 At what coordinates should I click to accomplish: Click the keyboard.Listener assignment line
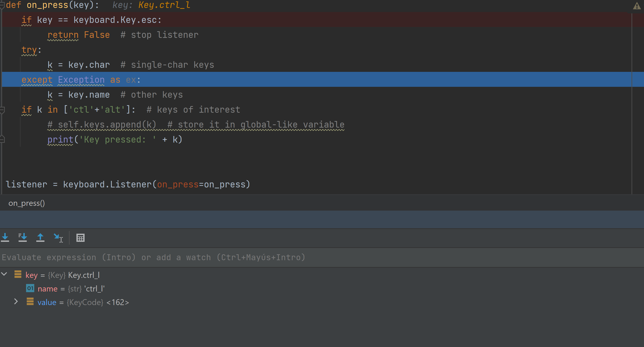128,184
